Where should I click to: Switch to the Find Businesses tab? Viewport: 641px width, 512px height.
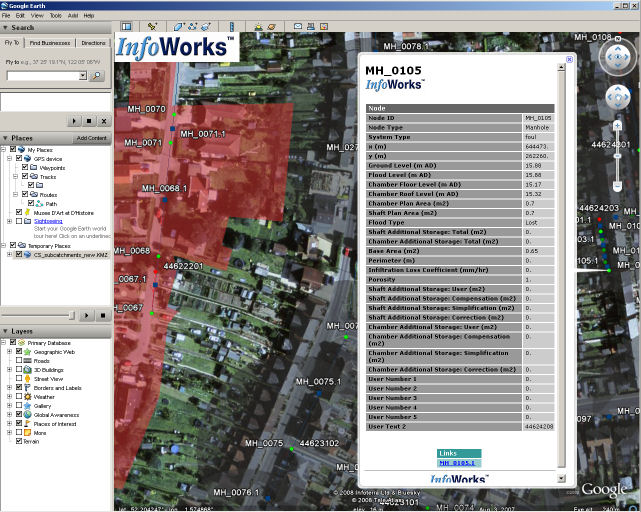49,43
